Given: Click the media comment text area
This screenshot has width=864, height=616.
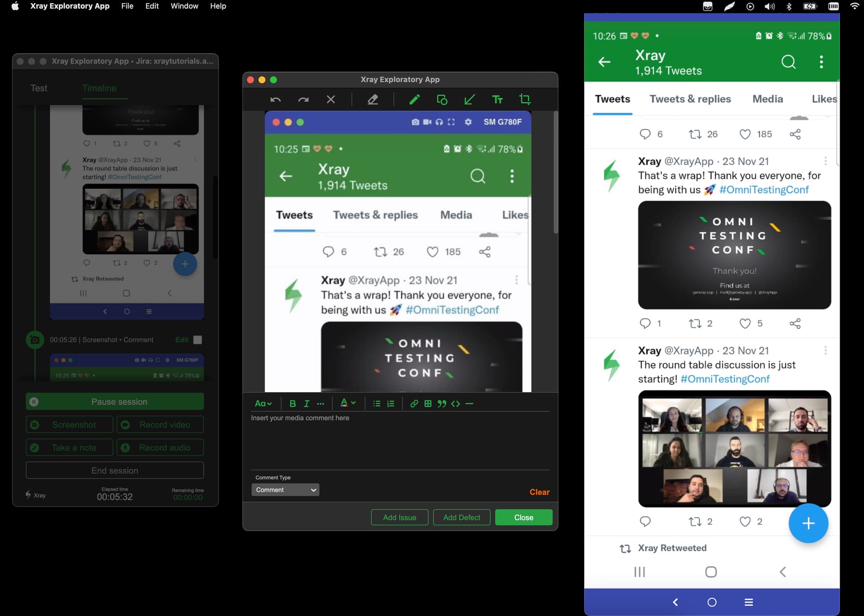Looking at the screenshot, I should pyautogui.click(x=400, y=441).
